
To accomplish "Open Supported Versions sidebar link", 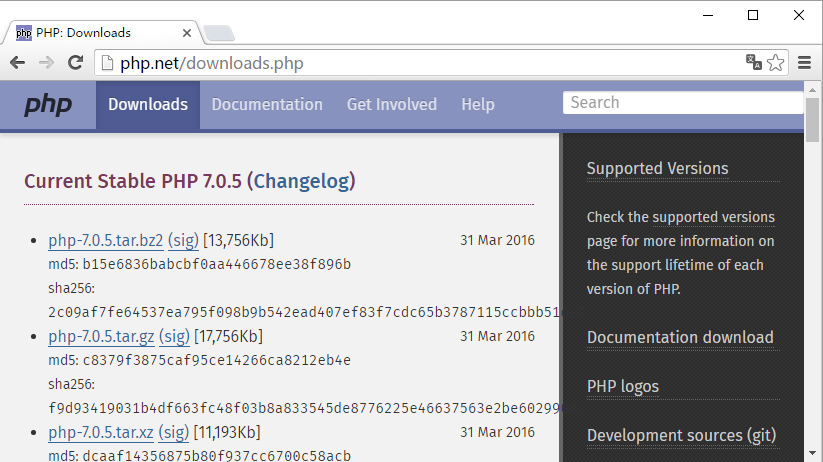I will pos(657,169).
